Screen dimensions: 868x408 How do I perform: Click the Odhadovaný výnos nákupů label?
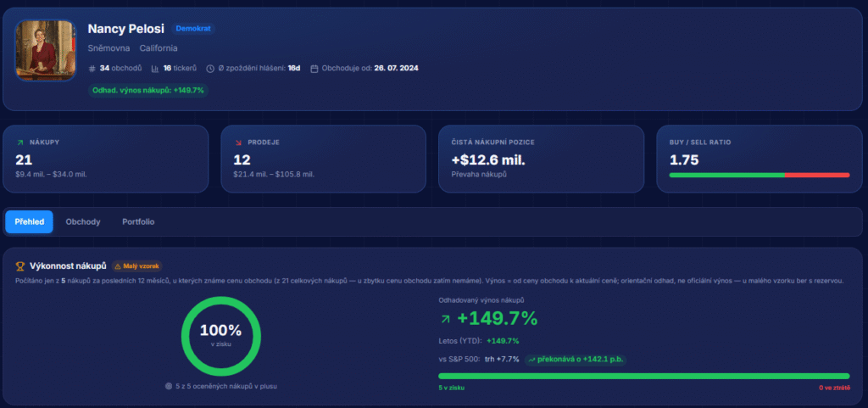point(481,300)
